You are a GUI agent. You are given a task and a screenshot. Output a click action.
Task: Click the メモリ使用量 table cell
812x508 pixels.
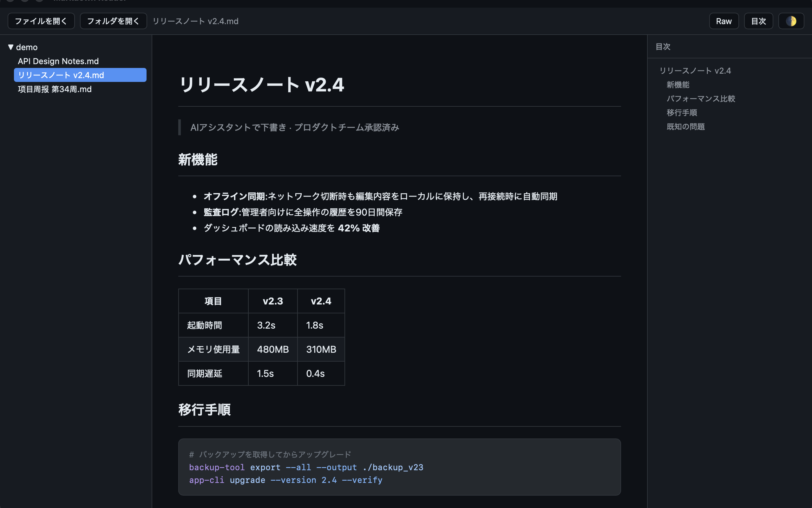(213, 350)
